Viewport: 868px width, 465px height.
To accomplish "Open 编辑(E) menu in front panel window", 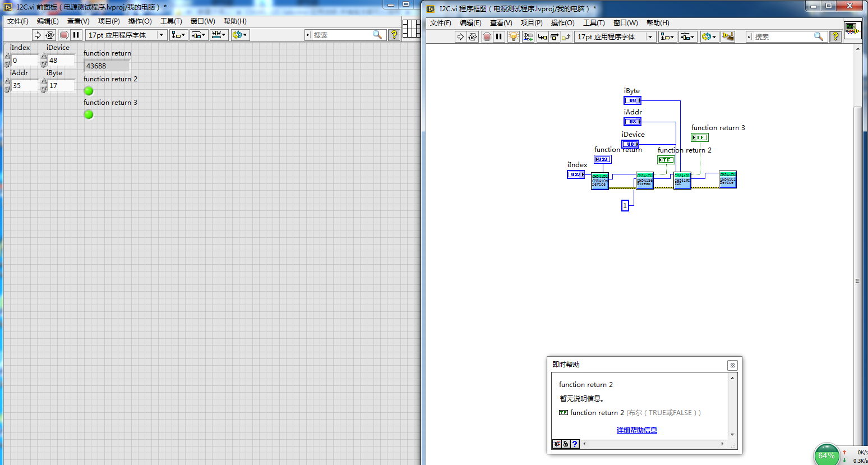I will [x=48, y=21].
